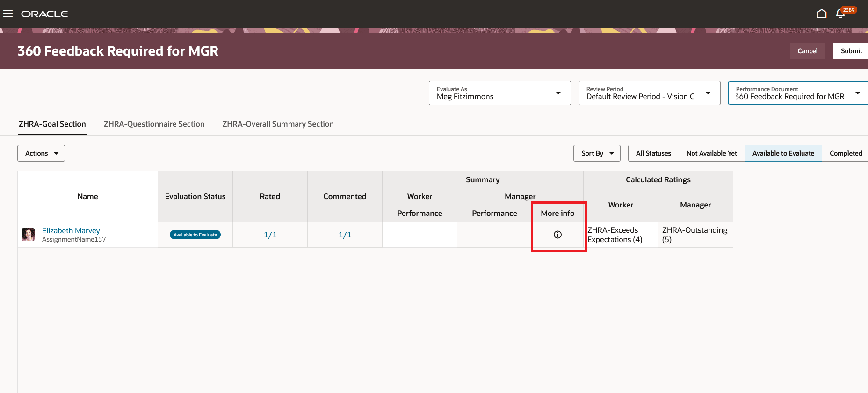The height and width of the screenshot is (393, 868).
Task: Click the Name column header
Action: [x=87, y=196]
